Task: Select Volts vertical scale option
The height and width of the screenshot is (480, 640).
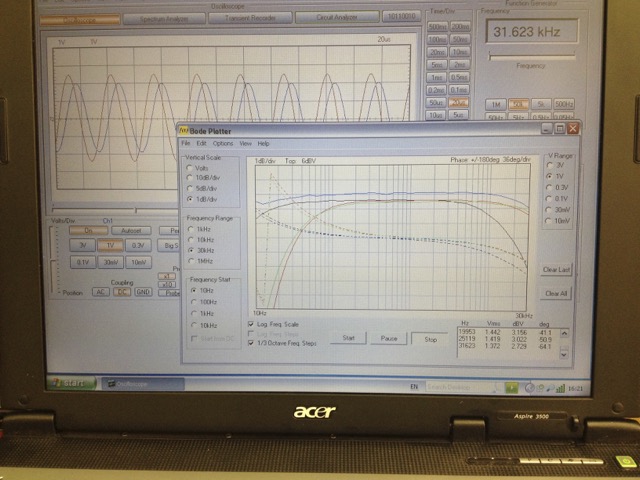Action: coord(198,168)
